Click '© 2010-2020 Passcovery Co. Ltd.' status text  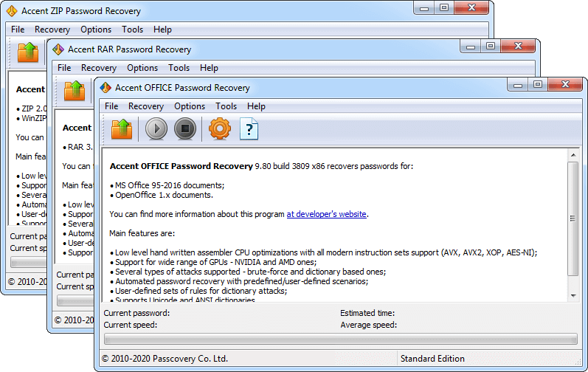point(165,359)
